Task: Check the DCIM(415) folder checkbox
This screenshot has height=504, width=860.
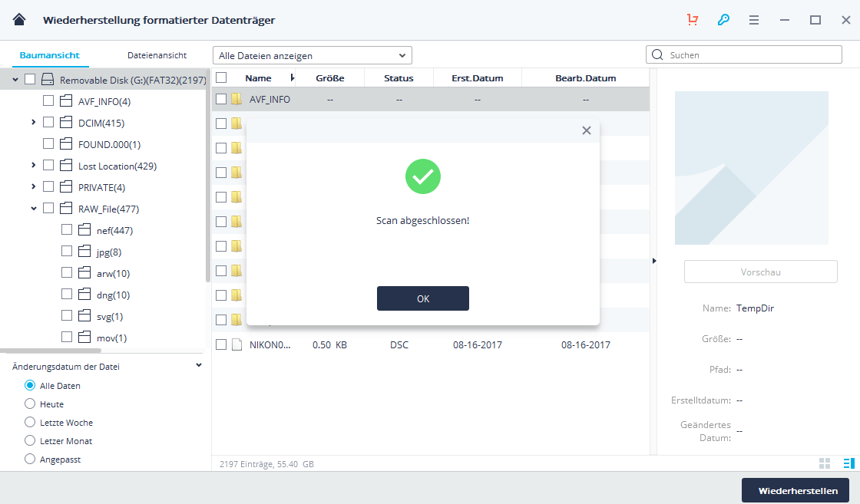Action: [x=48, y=123]
